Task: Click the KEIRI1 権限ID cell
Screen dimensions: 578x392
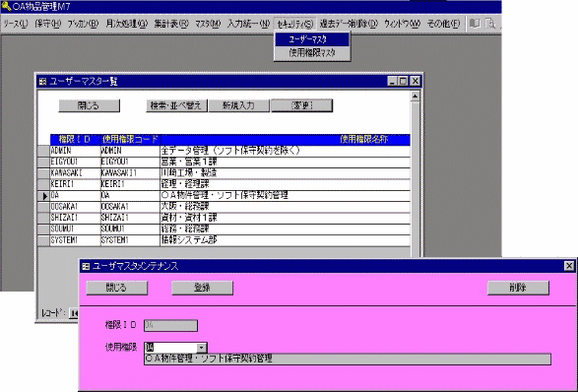Action: tap(75, 184)
